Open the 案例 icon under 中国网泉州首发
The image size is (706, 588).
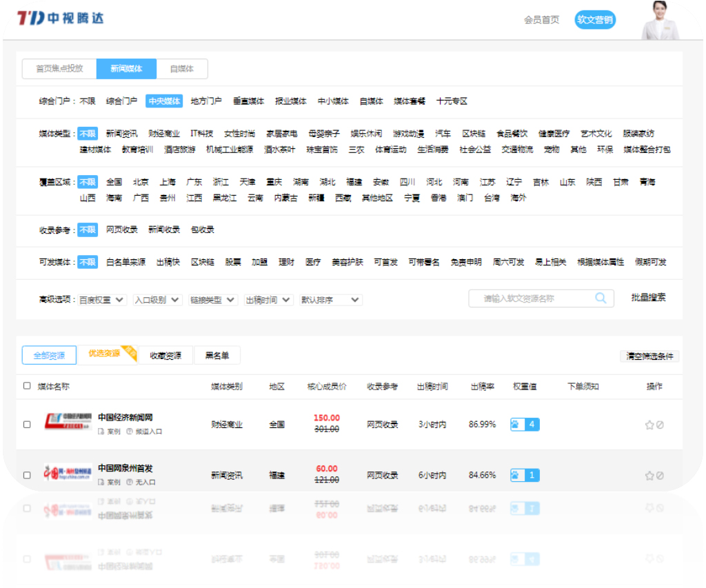[101, 483]
